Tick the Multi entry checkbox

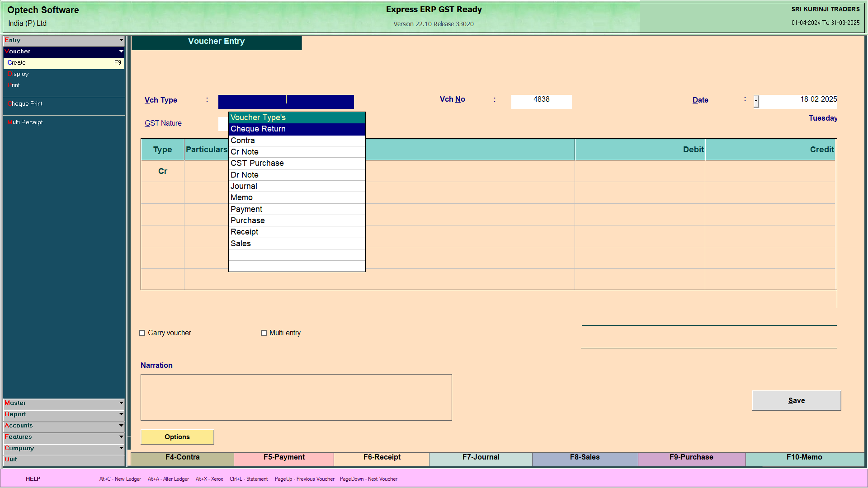tap(264, 333)
